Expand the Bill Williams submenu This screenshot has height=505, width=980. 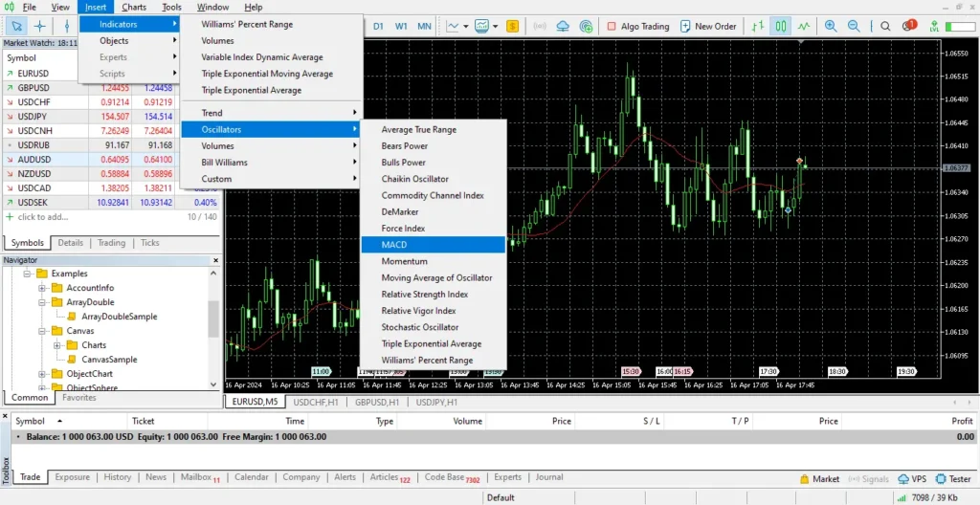(x=271, y=162)
